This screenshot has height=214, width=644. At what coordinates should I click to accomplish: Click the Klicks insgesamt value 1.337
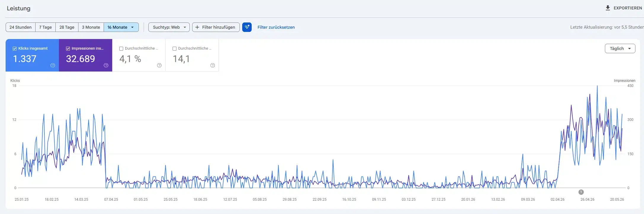25,59
